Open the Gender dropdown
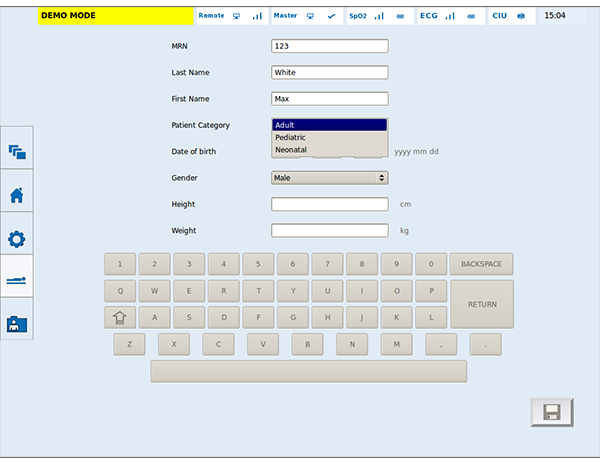The height and width of the screenshot is (464, 600). (x=329, y=178)
